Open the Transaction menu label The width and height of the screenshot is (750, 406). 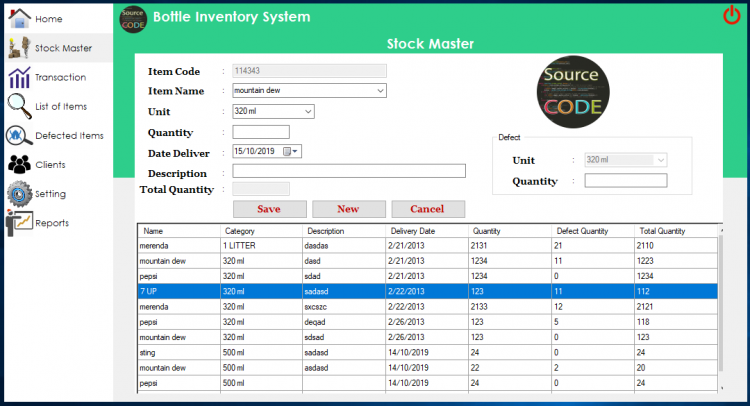click(x=60, y=77)
